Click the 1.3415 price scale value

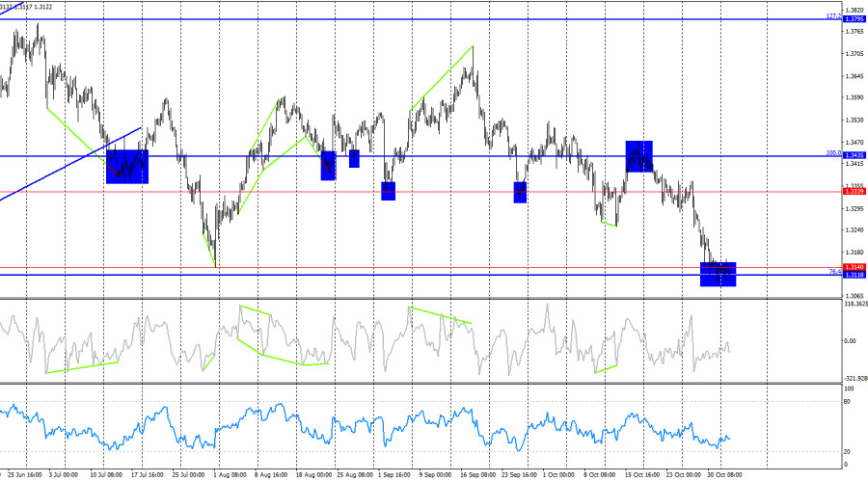[x=854, y=164]
